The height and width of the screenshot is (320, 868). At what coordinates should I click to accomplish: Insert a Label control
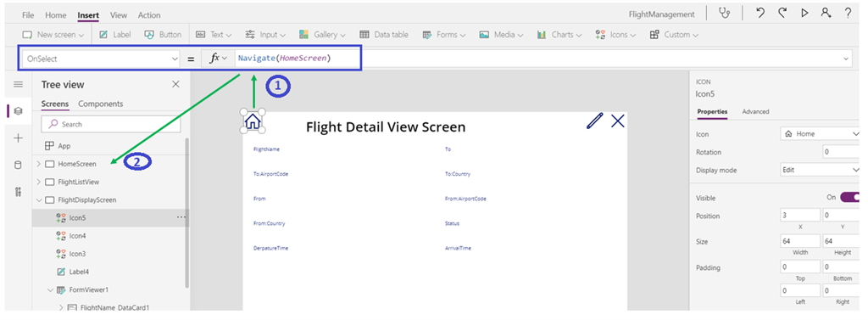115,35
